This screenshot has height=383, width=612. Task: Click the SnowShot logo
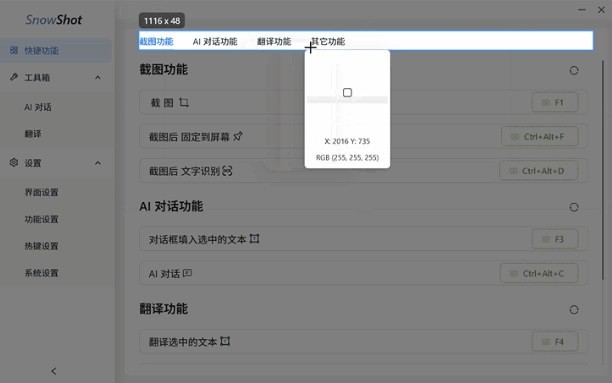(x=54, y=20)
